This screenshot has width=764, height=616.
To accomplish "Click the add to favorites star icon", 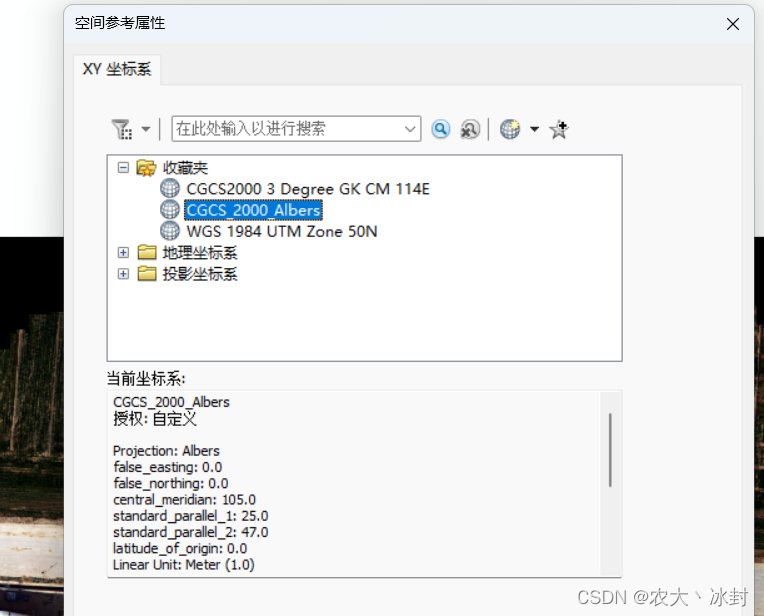I will click(x=559, y=129).
